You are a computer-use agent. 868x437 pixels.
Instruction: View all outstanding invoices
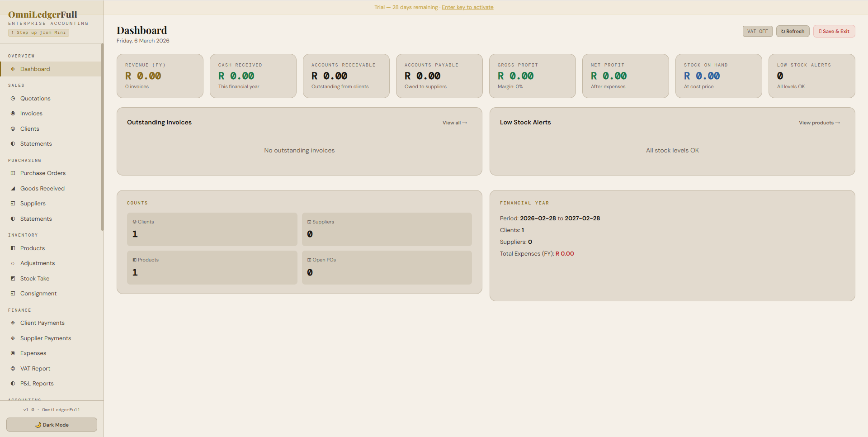[454, 122]
